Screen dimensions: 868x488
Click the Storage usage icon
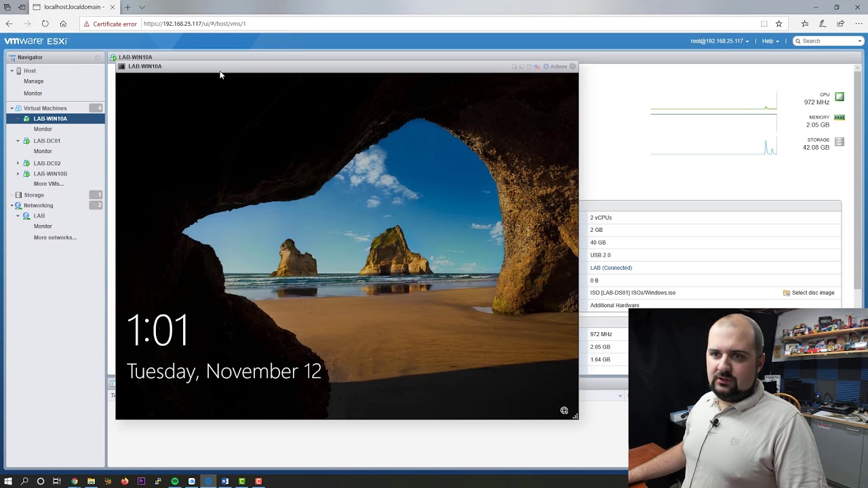(840, 142)
